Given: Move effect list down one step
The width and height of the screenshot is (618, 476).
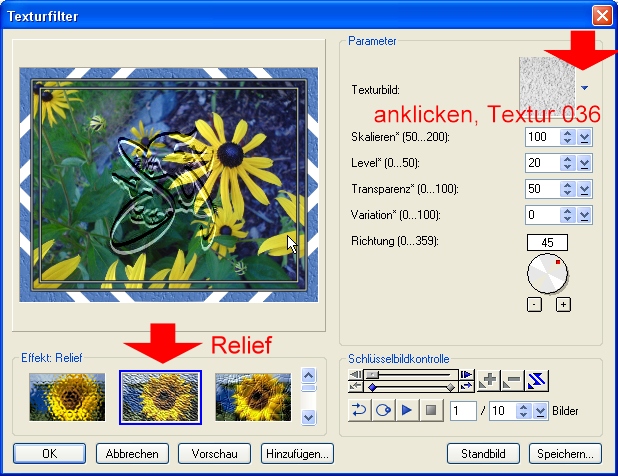Looking at the screenshot, I should (308, 417).
